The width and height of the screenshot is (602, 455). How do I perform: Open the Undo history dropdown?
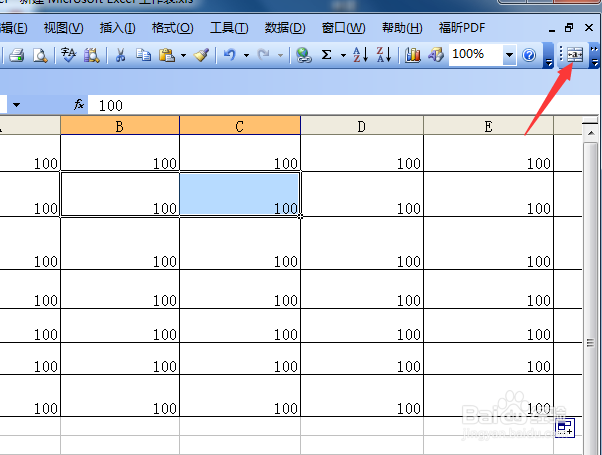[246, 56]
